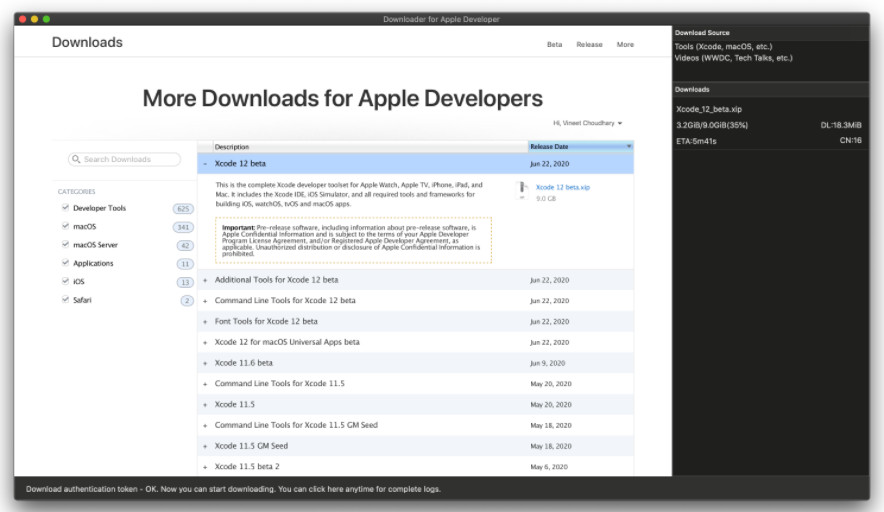Expand Xcode 11.5 GM Seed row

pyautogui.click(x=205, y=446)
